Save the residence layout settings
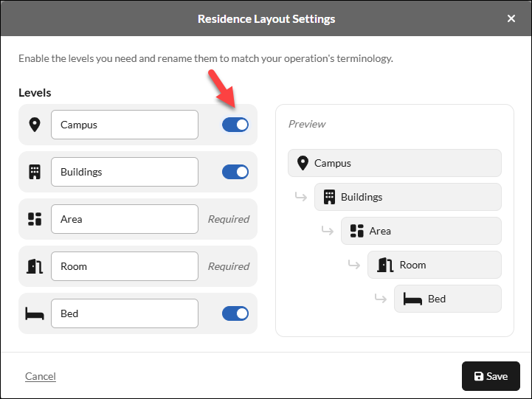 (x=491, y=376)
